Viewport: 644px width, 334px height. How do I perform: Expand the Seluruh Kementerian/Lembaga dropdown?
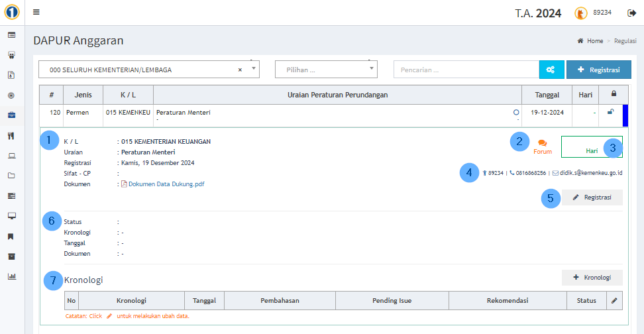[x=253, y=69]
